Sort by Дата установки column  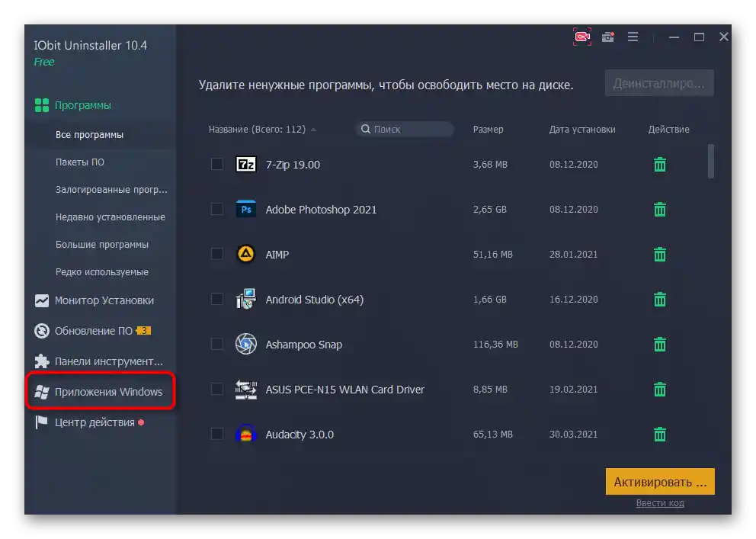[x=582, y=129]
